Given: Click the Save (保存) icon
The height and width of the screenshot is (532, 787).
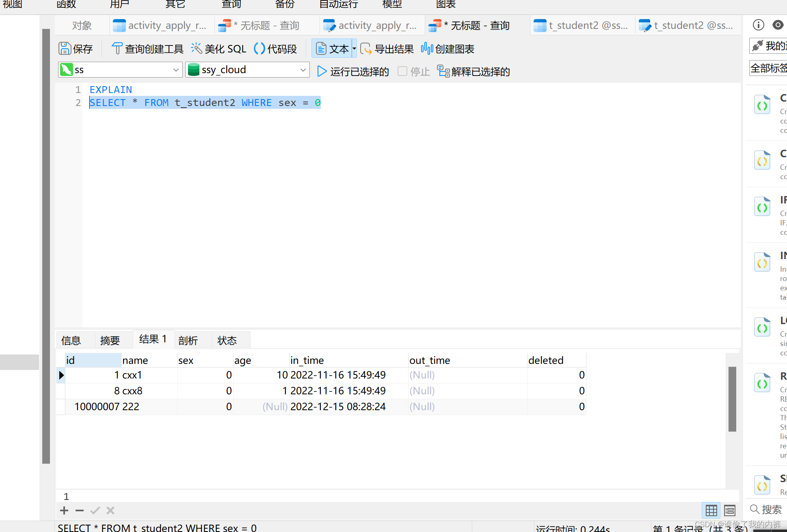Looking at the screenshot, I should pyautogui.click(x=76, y=49).
